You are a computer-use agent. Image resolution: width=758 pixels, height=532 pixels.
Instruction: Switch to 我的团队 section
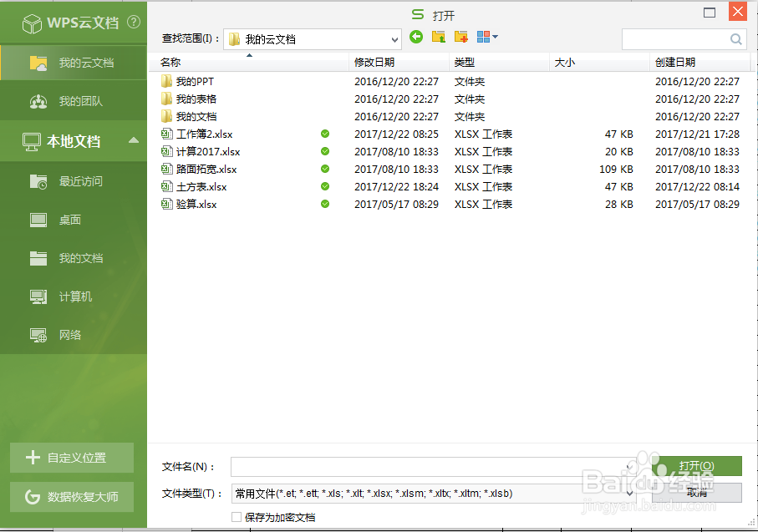coord(71,101)
